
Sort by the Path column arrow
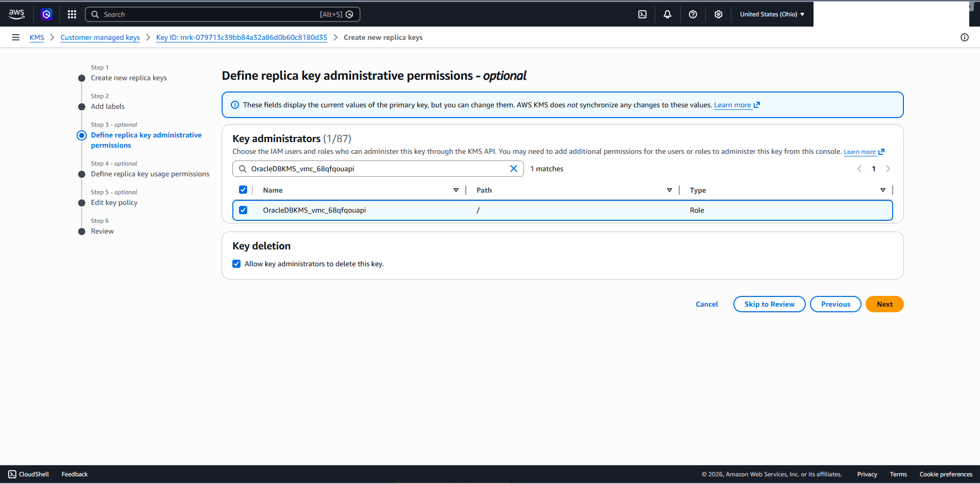click(670, 190)
